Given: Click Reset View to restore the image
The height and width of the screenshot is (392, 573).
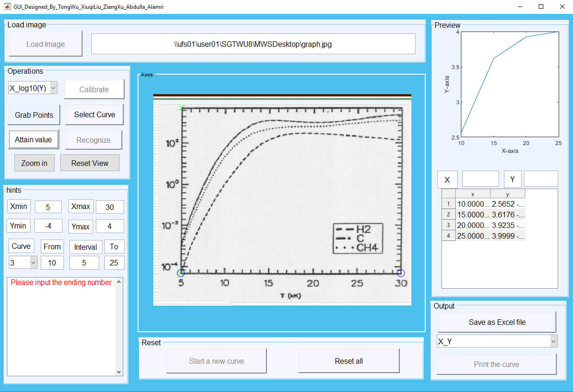Looking at the screenshot, I should coord(89,163).
